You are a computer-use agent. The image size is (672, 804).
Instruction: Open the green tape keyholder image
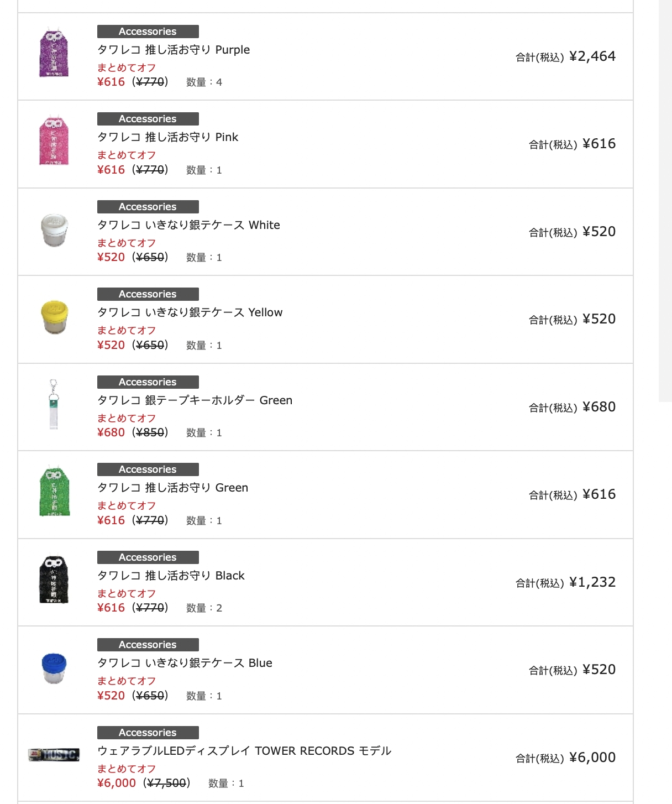click(54, 404)
